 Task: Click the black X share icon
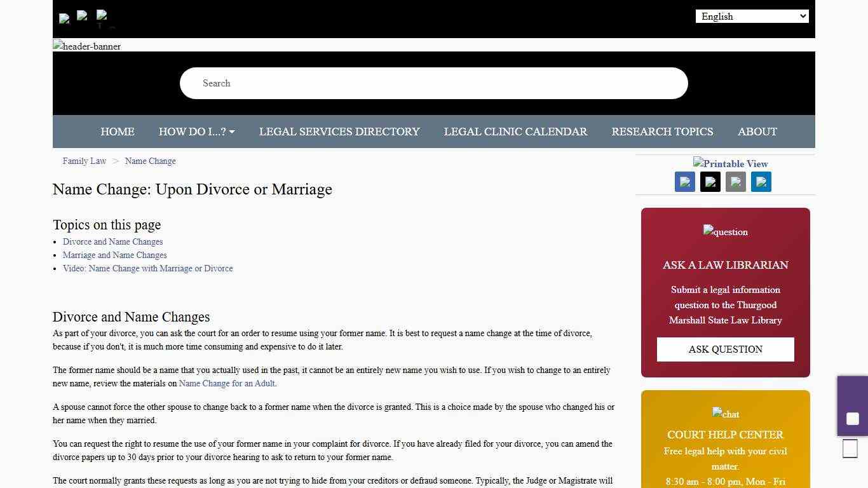[710, 182]
